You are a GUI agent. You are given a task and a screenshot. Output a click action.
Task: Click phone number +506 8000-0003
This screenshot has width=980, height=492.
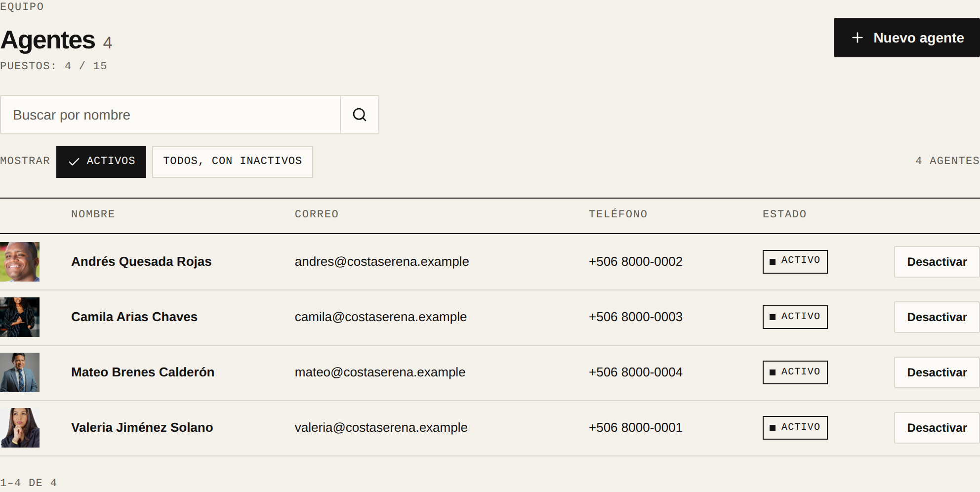(x=636, y=317)
